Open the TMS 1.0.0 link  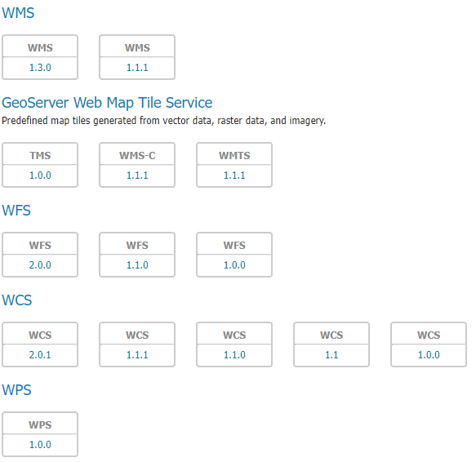pyautogui.click(x=40, y=175)
